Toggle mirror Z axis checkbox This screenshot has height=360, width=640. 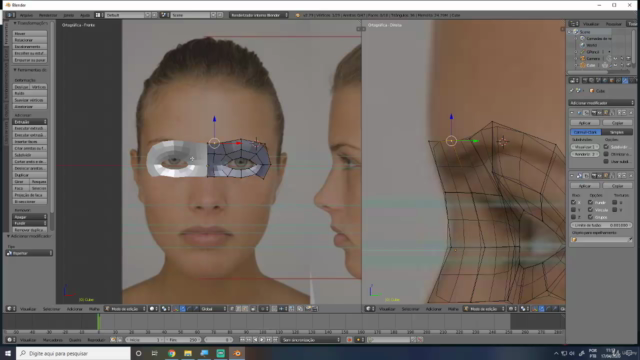[x=573, y=217]
